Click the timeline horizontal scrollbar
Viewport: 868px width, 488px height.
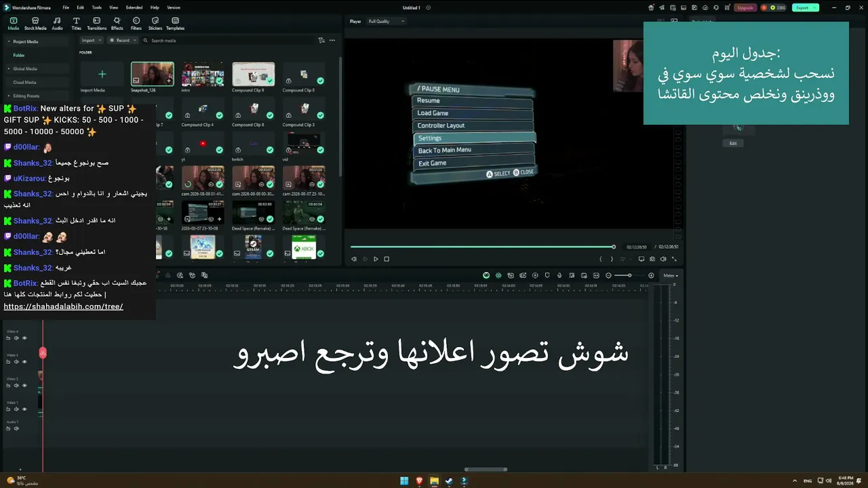[x=486, y=469]
